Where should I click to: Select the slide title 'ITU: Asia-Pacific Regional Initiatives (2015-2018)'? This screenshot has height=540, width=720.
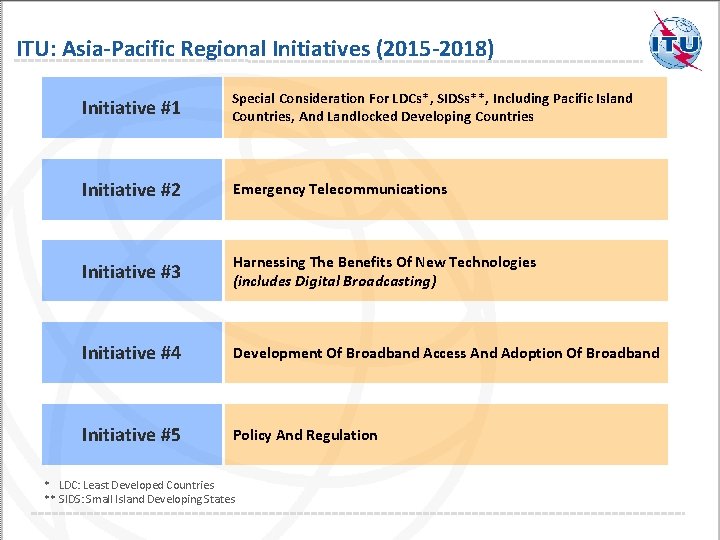pyautogui.click(x=255, y=49)
